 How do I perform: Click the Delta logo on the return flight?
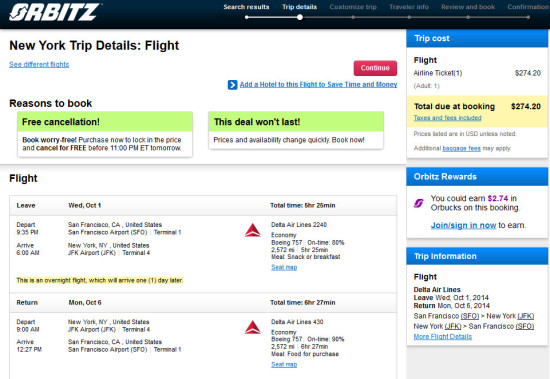253,327
